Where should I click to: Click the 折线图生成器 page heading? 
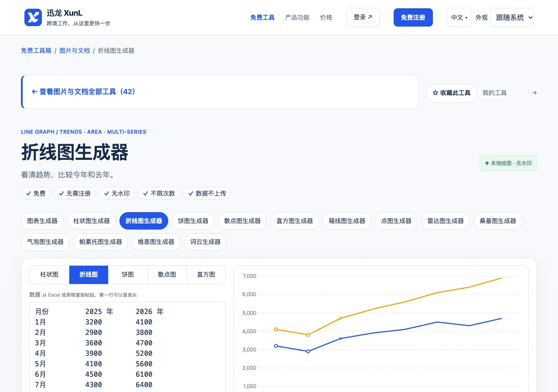pos(75,152)
